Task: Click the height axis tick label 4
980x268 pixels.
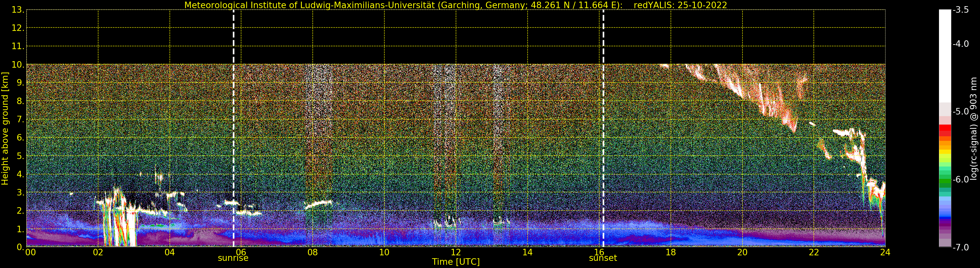Action: 20,174
